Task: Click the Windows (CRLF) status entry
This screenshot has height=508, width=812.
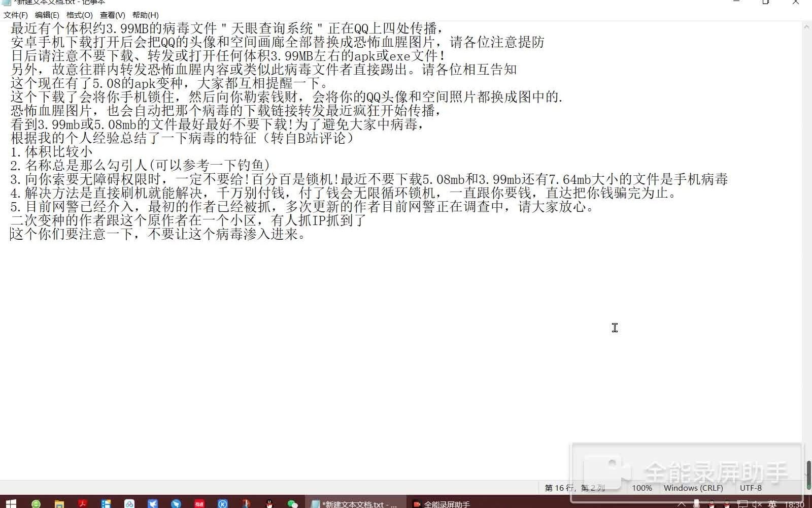Action: (x=693, y=488)
